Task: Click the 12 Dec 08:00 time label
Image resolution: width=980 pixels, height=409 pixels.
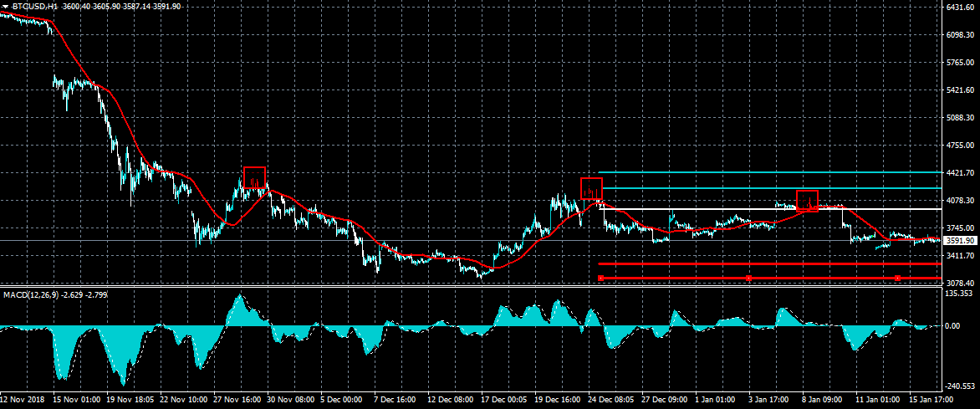Action: (x=451, y=399)
